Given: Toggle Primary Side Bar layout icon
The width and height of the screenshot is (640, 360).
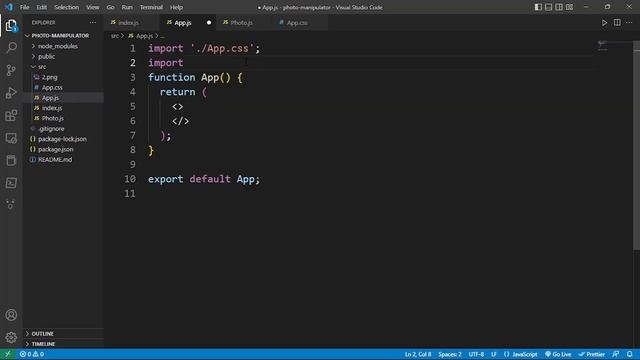Looking at the screenshot, I should pos(538,7).
